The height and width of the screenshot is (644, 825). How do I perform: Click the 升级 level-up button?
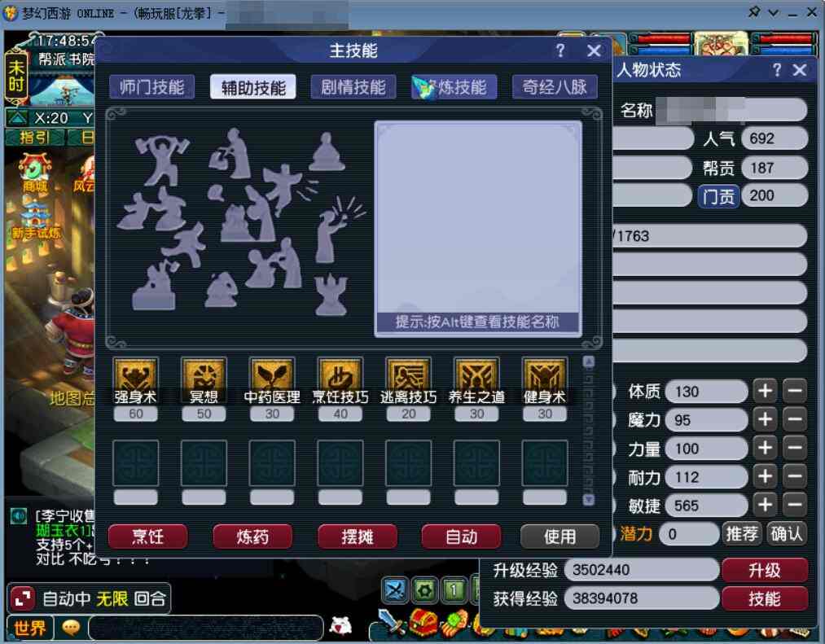765,570
